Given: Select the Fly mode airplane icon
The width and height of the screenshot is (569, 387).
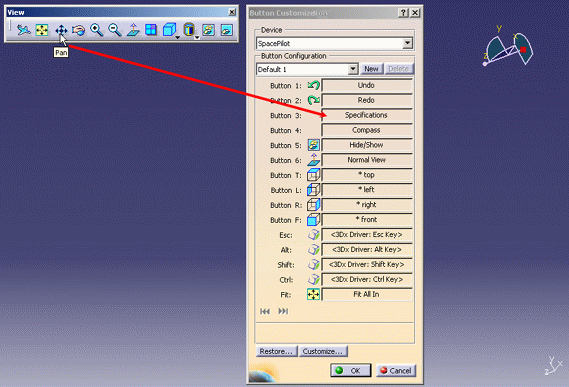Looking at the screenshot, I should pyautogui.click(x=24, y=30).
